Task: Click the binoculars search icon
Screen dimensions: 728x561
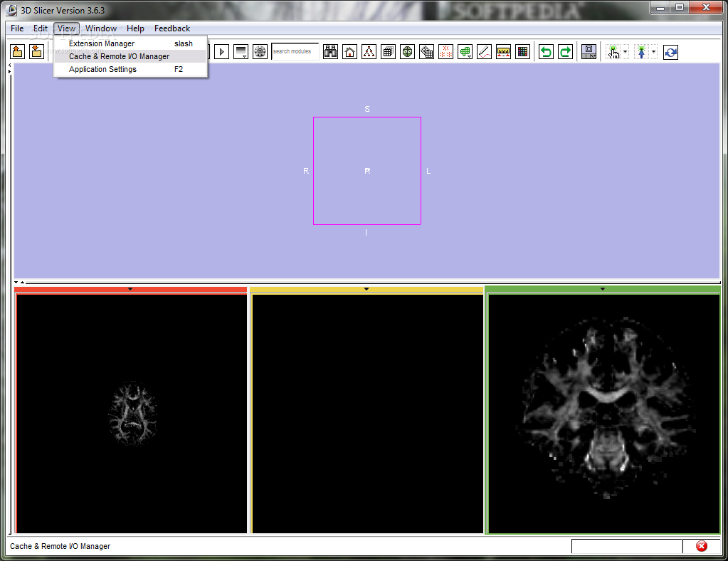Action: (331, 51)
